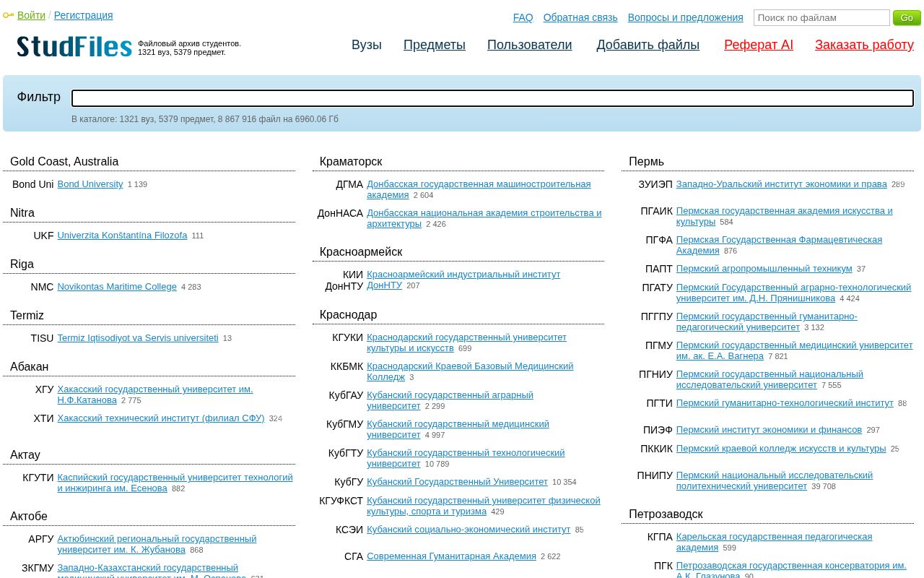Open Кубанский университет физической культуры link
This screenshot has height=578, width=924.
[484, 506]
